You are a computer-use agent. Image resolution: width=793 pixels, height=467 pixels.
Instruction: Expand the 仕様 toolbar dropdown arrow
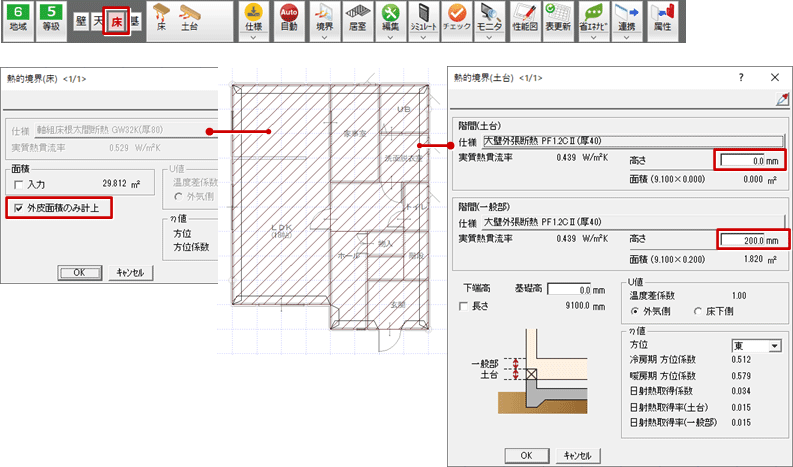point(255,37)
